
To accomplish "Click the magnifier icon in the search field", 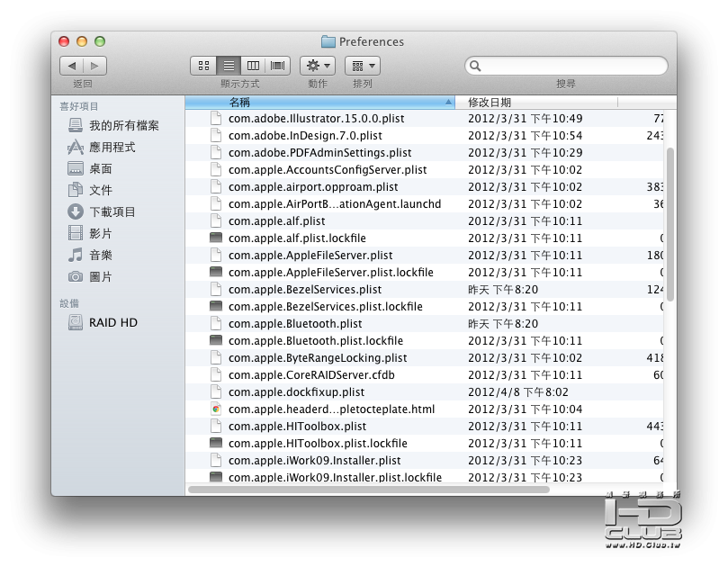I will [x=475, y=66].
